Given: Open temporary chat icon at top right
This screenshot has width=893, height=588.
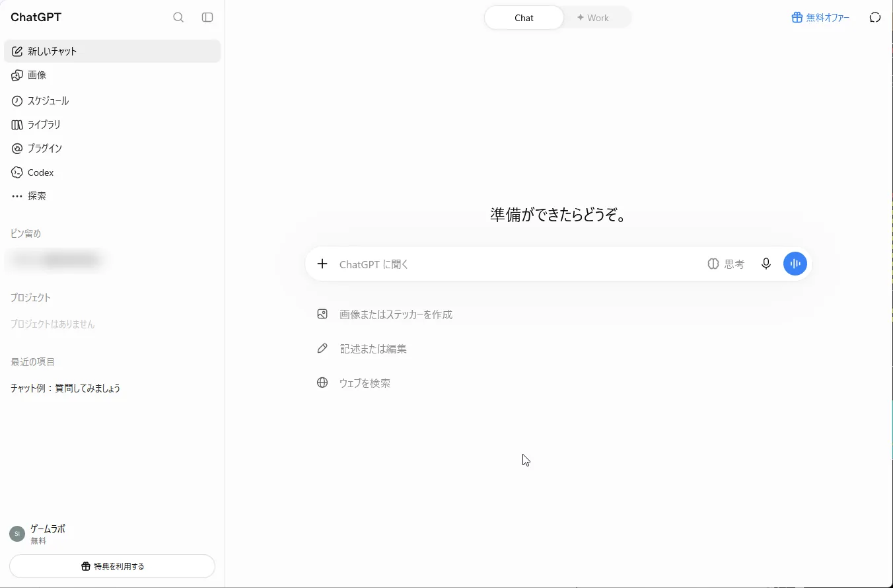Looking at the screenshot, I should coord(875,18).
